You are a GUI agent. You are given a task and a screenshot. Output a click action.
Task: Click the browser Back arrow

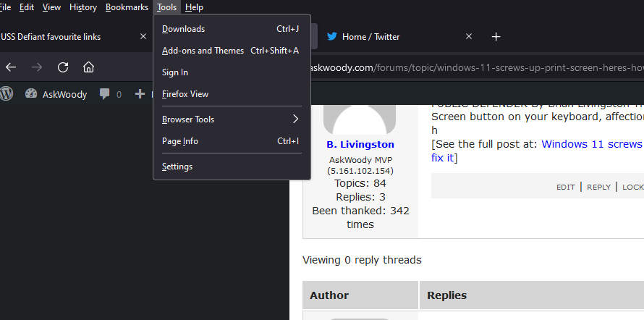(11, 67)
